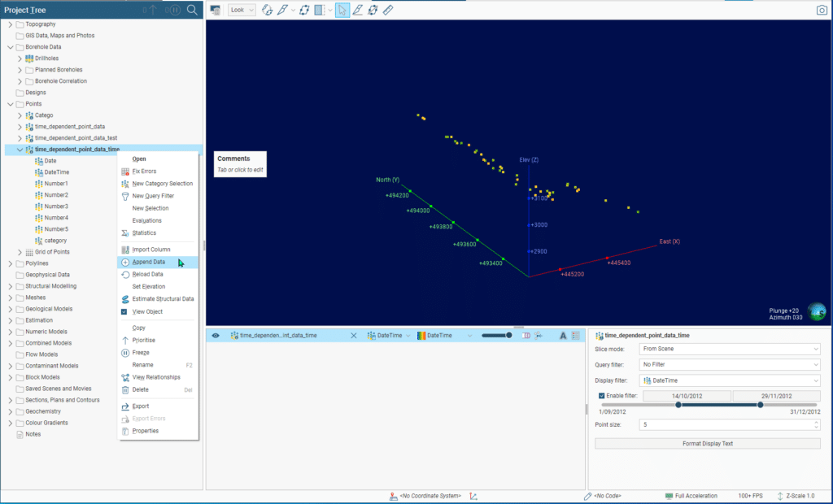
Task: Click the 14/10/2012 start date button
Action: (x=687, y=396)
